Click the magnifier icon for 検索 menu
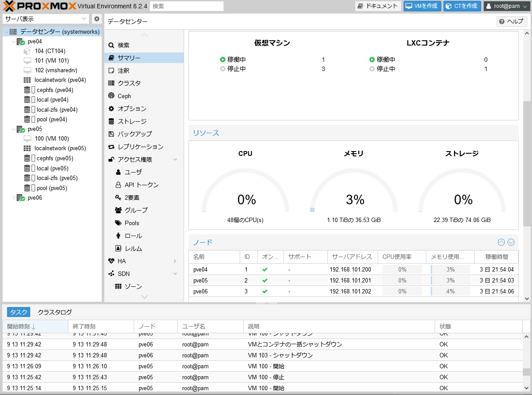Viewport: 532px width, 395px height. point(111,45)
